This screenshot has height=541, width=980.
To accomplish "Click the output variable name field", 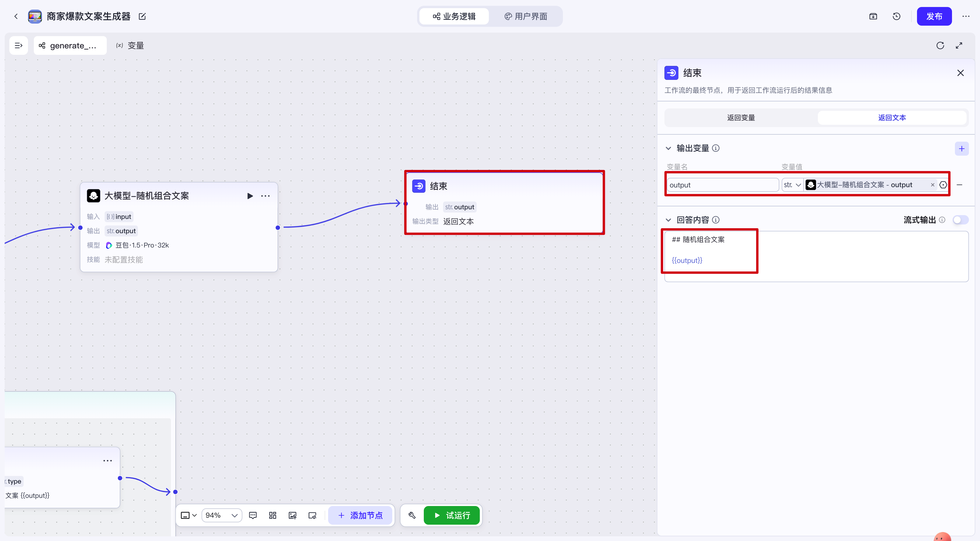I will coord(722,185).
